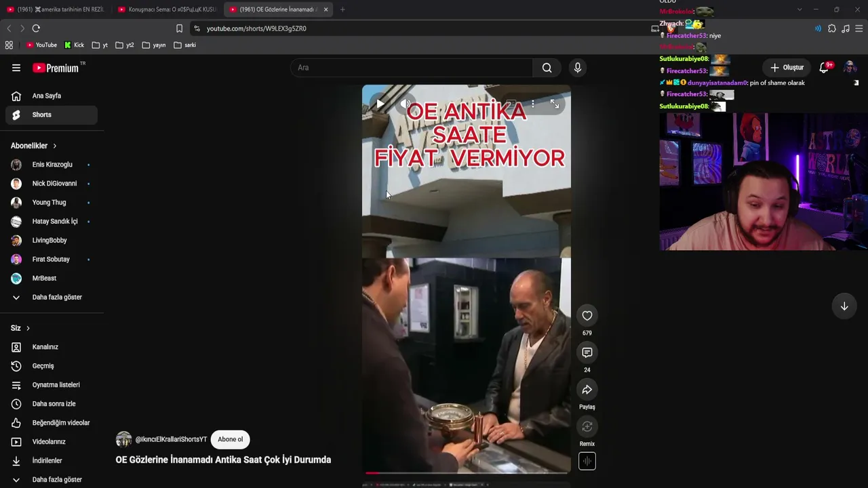This screenshot has height=488, width=868.
Task: Open the LivingBobby channel
Action: (52, 241)
